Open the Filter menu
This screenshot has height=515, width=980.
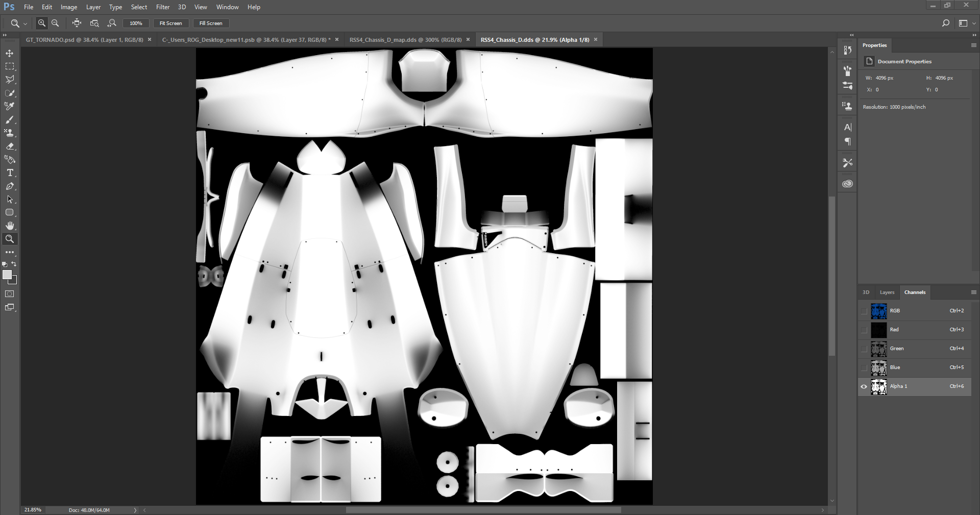(x=163, y=7)
